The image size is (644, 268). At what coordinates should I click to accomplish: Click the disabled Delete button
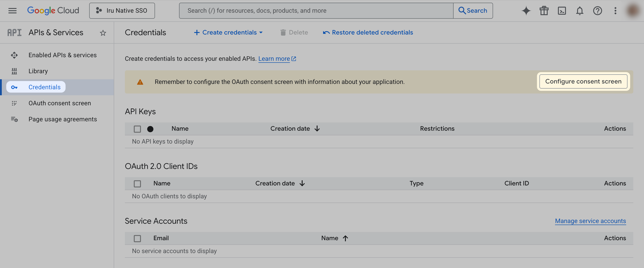pos(294,32)
